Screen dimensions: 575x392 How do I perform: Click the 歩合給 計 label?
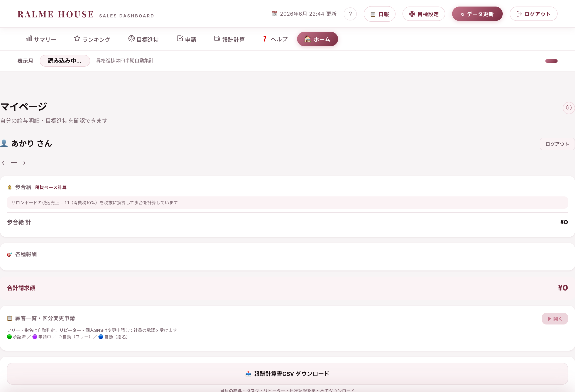(19, 222)
